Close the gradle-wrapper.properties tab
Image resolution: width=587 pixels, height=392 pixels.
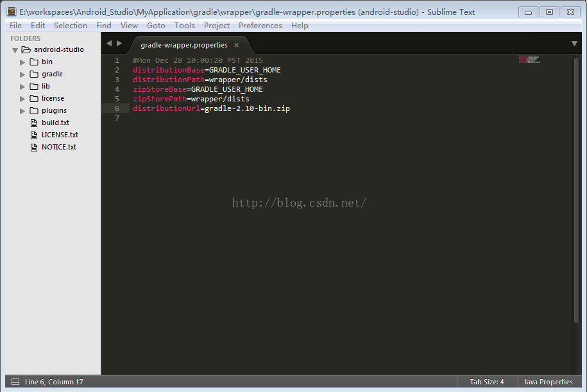(x=236, y=45)
